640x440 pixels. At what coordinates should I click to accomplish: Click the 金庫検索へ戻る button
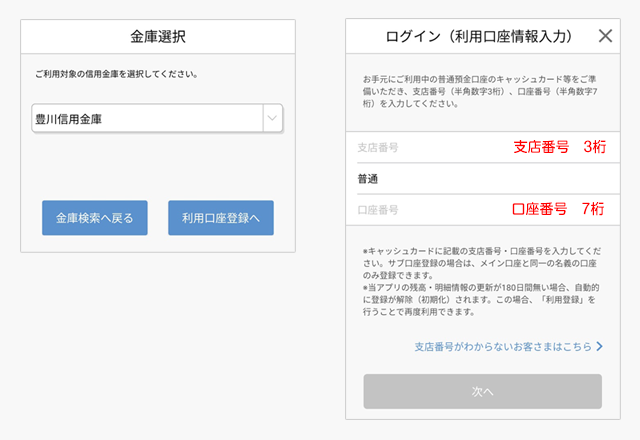tap(95, 218)
